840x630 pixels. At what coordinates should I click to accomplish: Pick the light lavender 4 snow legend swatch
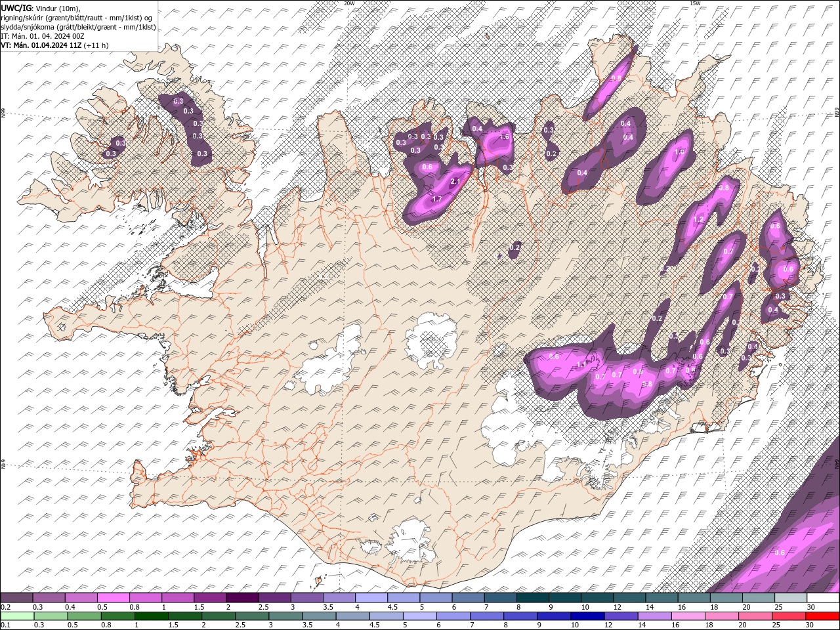tap(370, 598)
